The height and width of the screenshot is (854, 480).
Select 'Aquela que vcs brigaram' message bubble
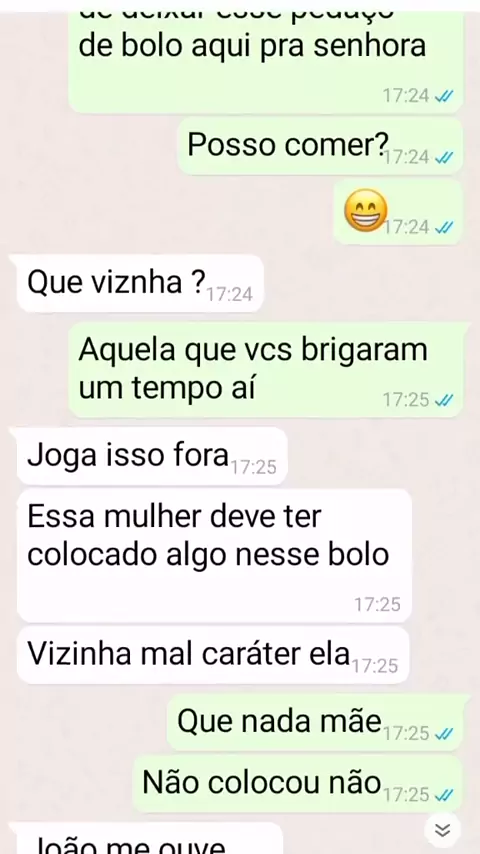266,370
